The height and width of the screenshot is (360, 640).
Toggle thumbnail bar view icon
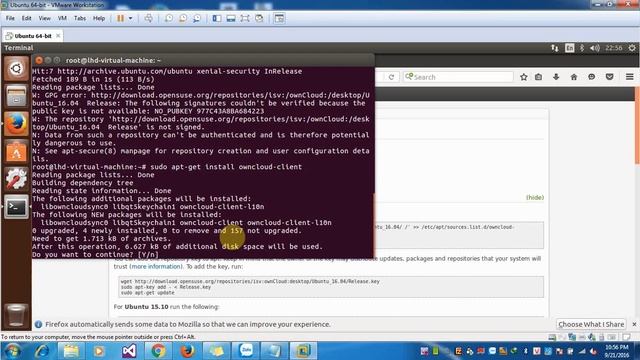pos(231,18)
